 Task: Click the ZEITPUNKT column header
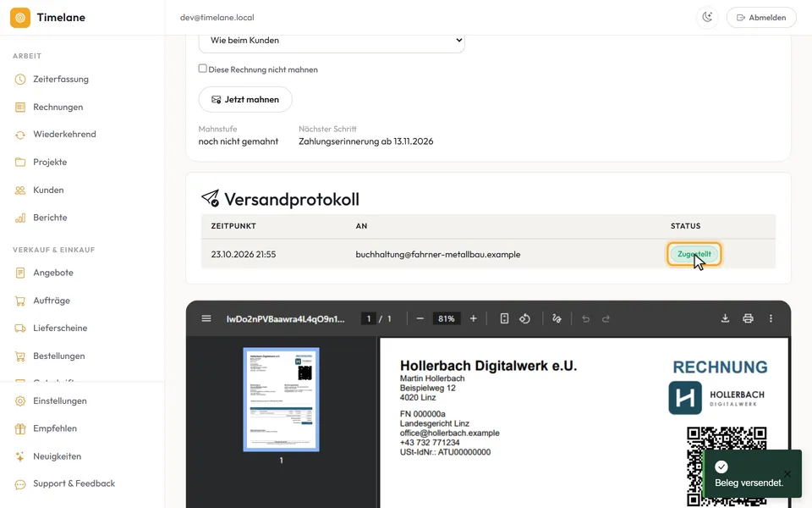(x=233, y=226)
